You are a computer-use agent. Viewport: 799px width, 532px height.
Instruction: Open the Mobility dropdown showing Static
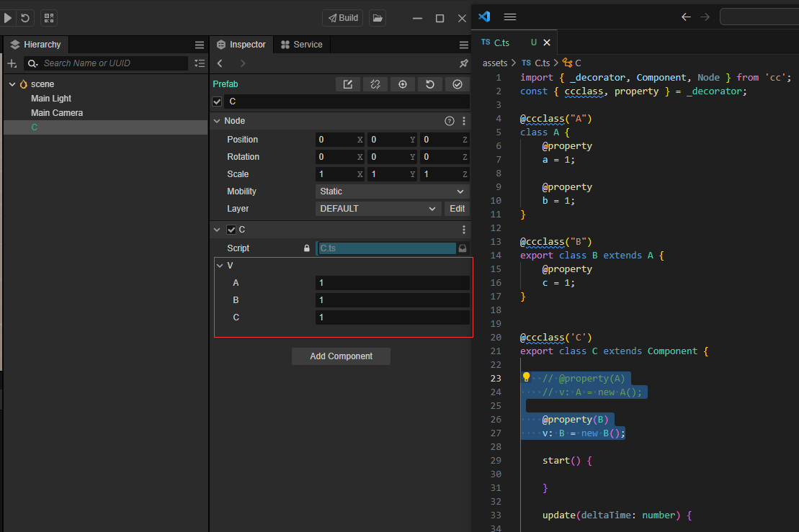392,191
